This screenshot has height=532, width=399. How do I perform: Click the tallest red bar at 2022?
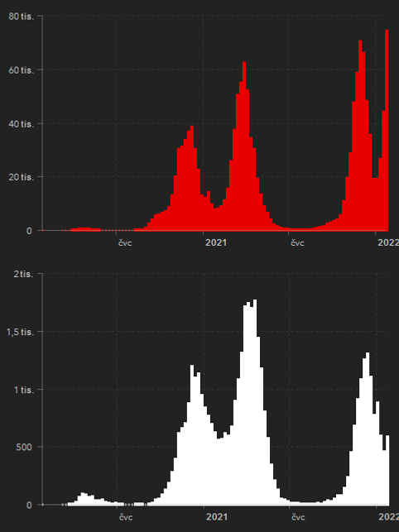(387, 130)
